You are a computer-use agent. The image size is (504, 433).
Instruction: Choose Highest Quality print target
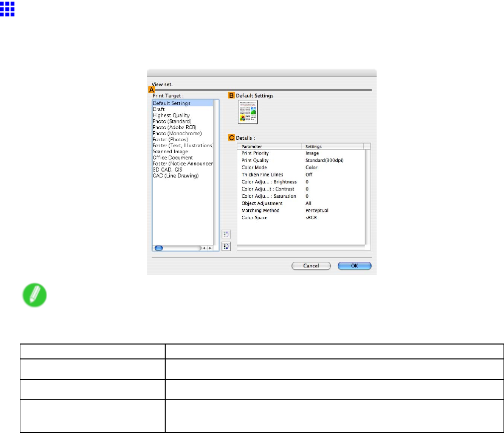tap(183, 115)
